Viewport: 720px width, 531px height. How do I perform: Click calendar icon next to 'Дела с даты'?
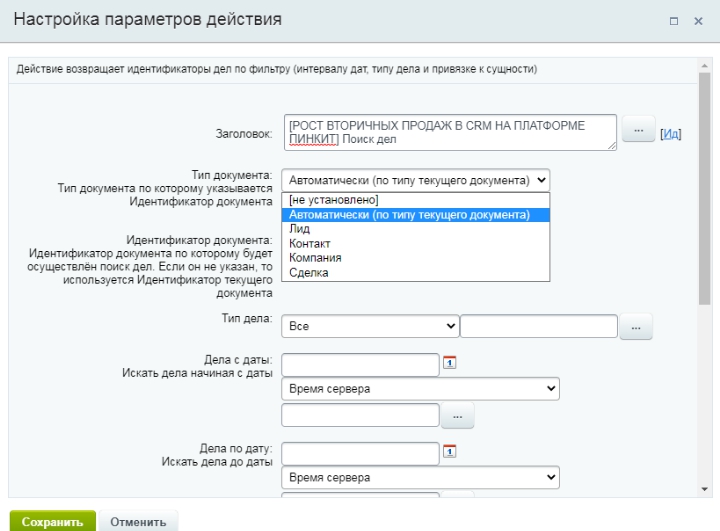(449, 363)
